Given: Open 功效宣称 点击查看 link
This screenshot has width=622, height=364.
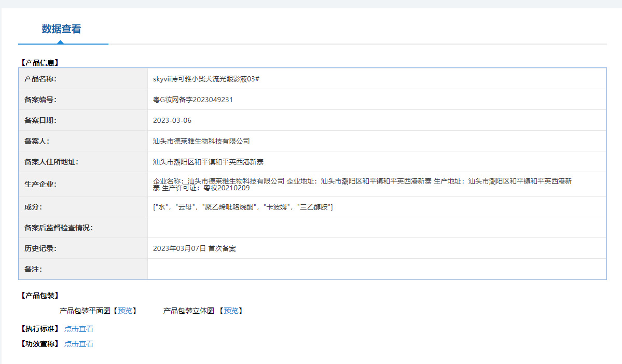Looking at the screenshot, I should [x=79, y=344].
